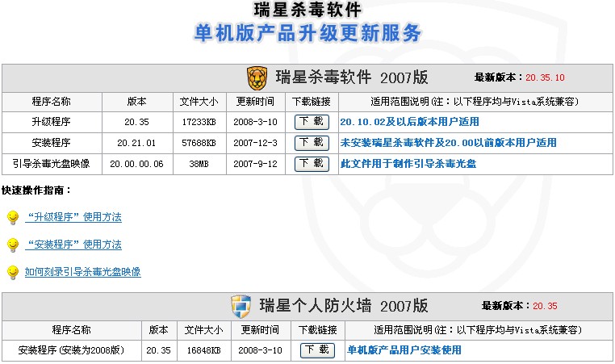Click file size cell 16848KB
Screen dimensions: 615x364
(x=203, y=350)
